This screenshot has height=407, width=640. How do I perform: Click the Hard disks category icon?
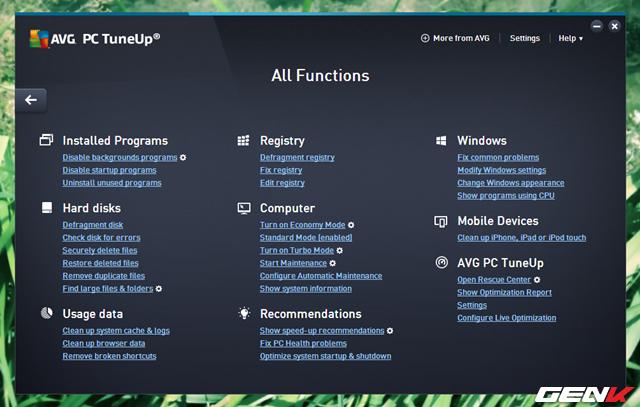click(46, 208)
